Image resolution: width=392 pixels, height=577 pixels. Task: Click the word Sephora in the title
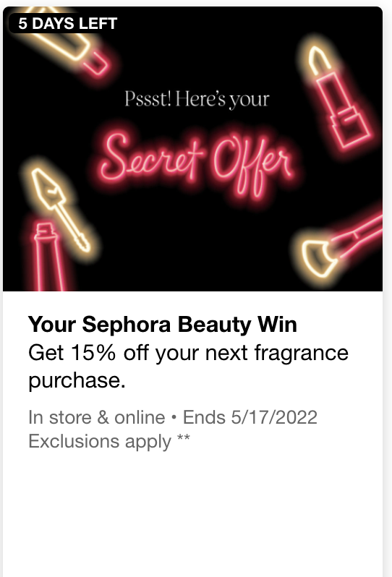[x=127, y=325]
